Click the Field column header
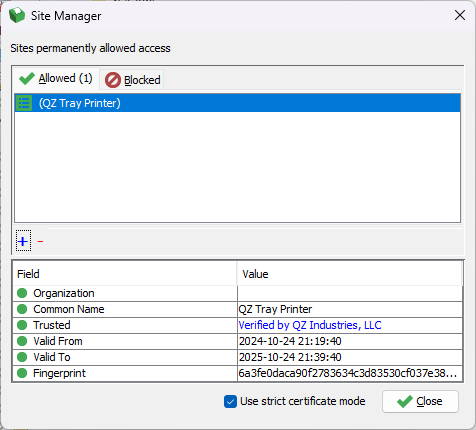Viewport: 476px width, 430px height. pyautogui.click(x=125, y=274)
